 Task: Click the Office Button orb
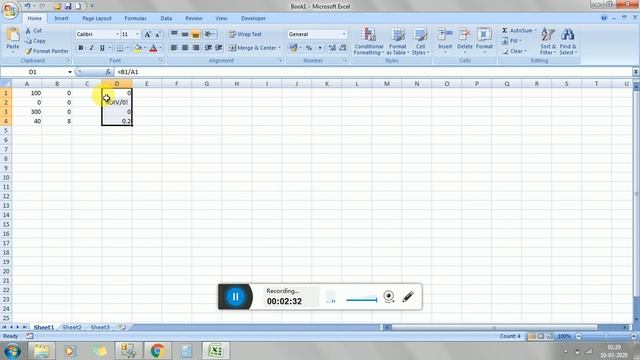[x=10, y=10]
